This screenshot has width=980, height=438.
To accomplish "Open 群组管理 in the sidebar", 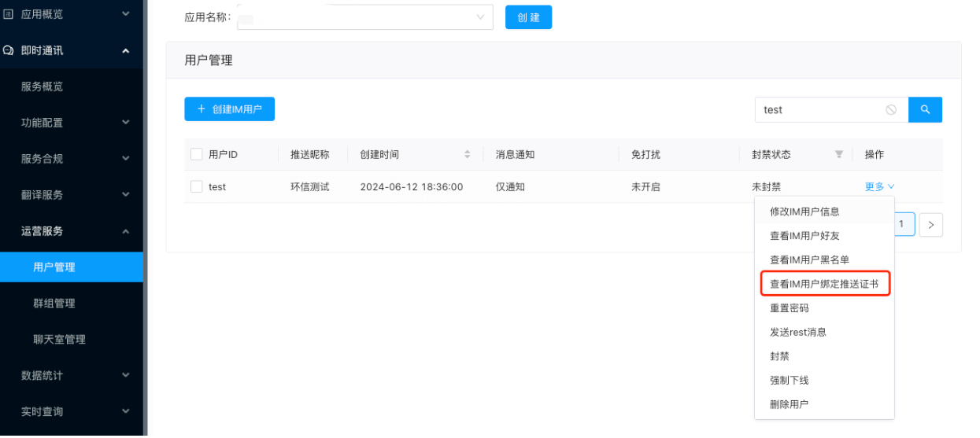I will [x=54, y=304].
